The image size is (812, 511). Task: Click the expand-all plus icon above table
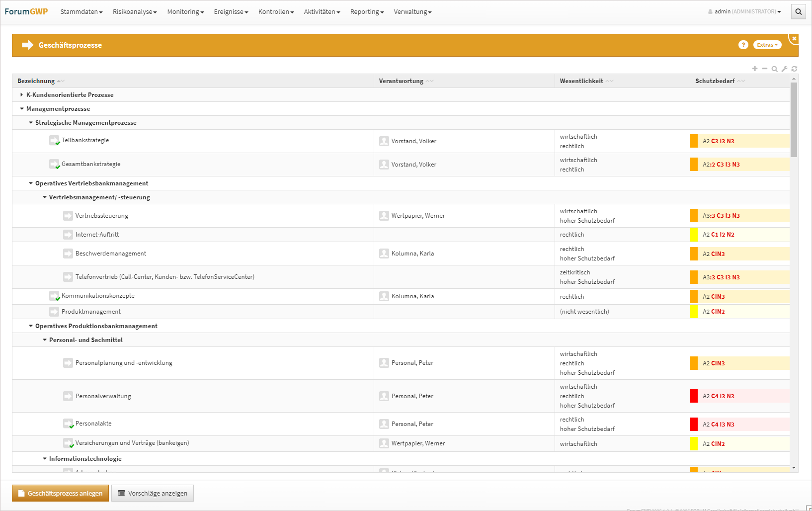(x=755, y=69)
